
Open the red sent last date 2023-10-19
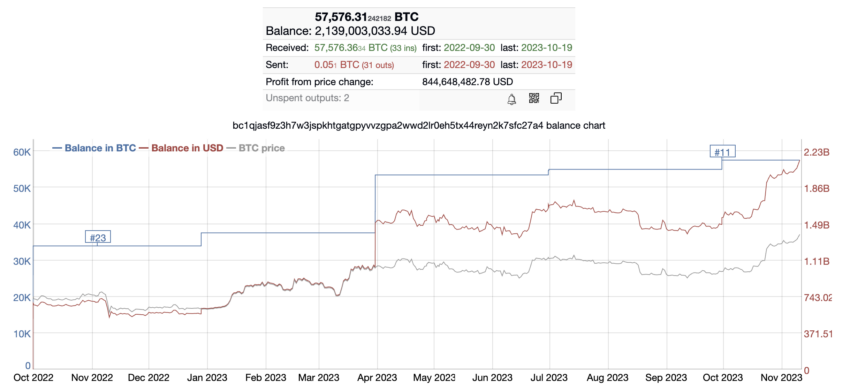pos(546,65)
